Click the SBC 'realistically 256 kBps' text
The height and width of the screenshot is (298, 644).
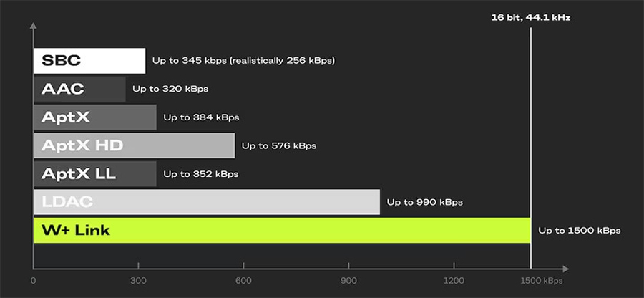tap(283, 61)
